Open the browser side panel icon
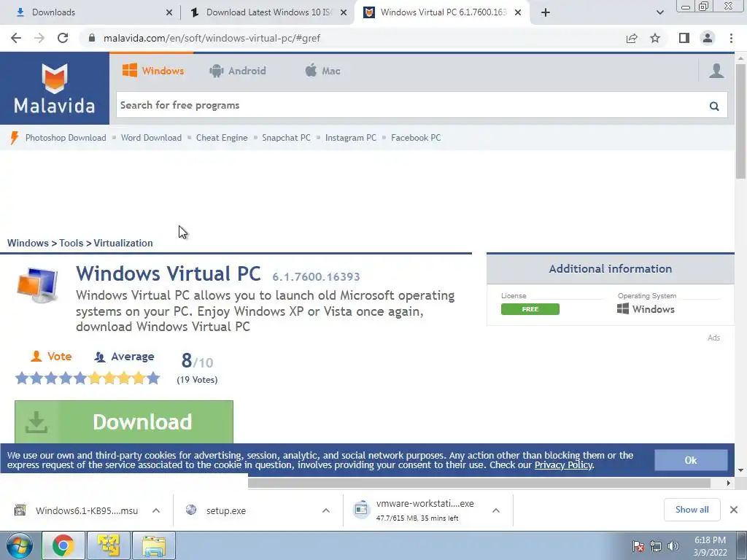Screen dimensions: 747x560 pyautogui.click(x=684, y=38)
